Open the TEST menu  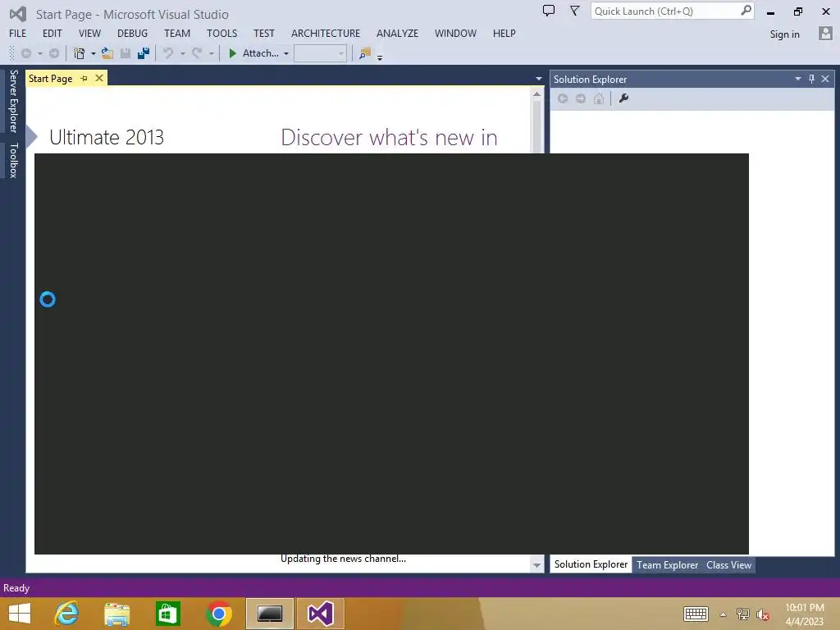point(264,33)
